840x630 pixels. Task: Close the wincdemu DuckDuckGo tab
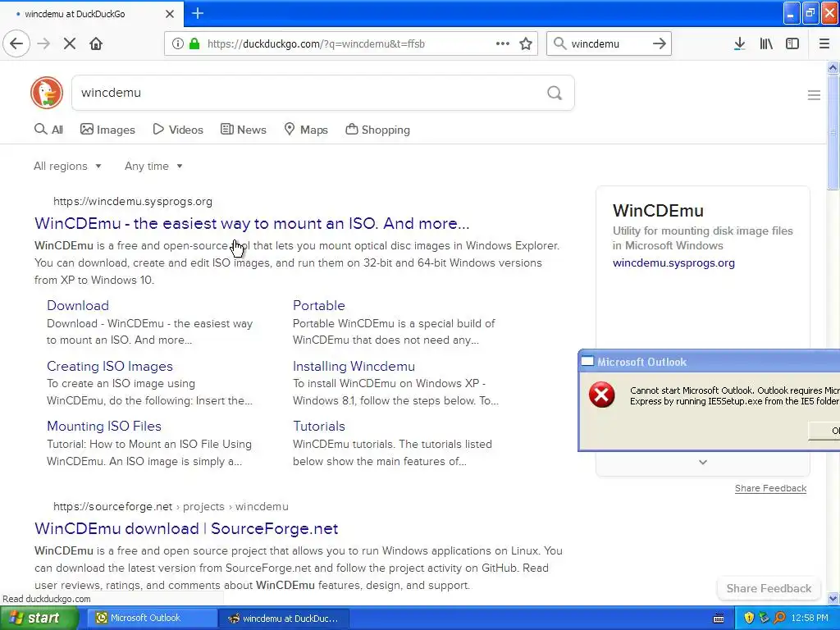pos(170,14)
